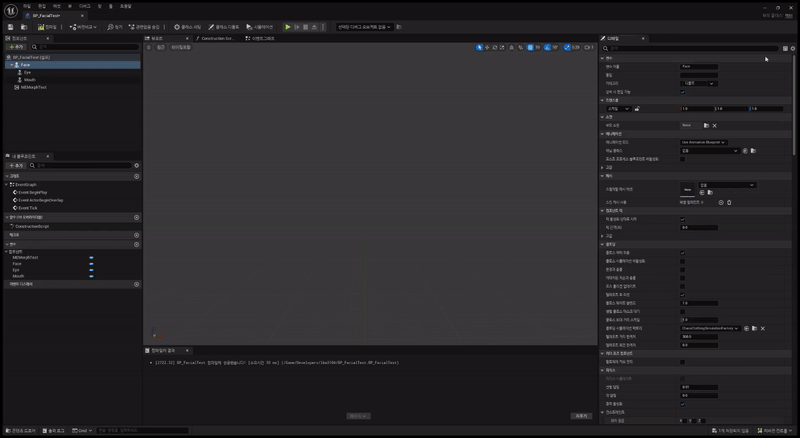Click the green Play simulation button
The width and height of the screenshot is (800, 438).
288,27
